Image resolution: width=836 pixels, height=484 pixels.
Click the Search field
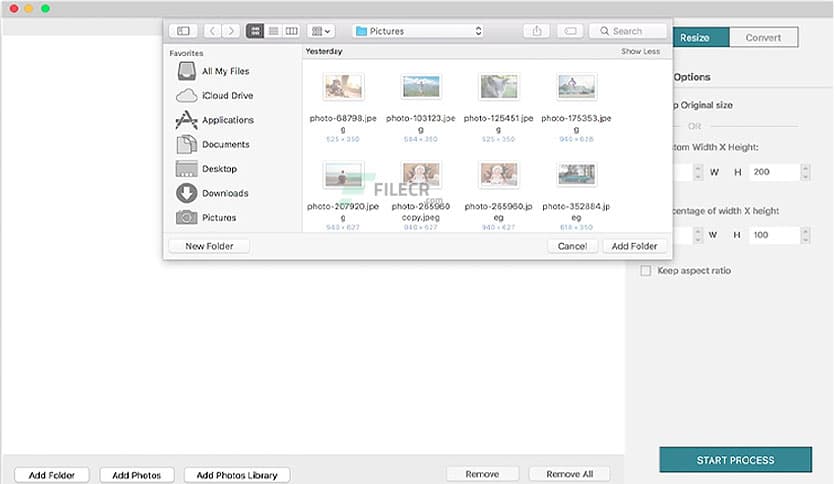click(x=628, y=31)
